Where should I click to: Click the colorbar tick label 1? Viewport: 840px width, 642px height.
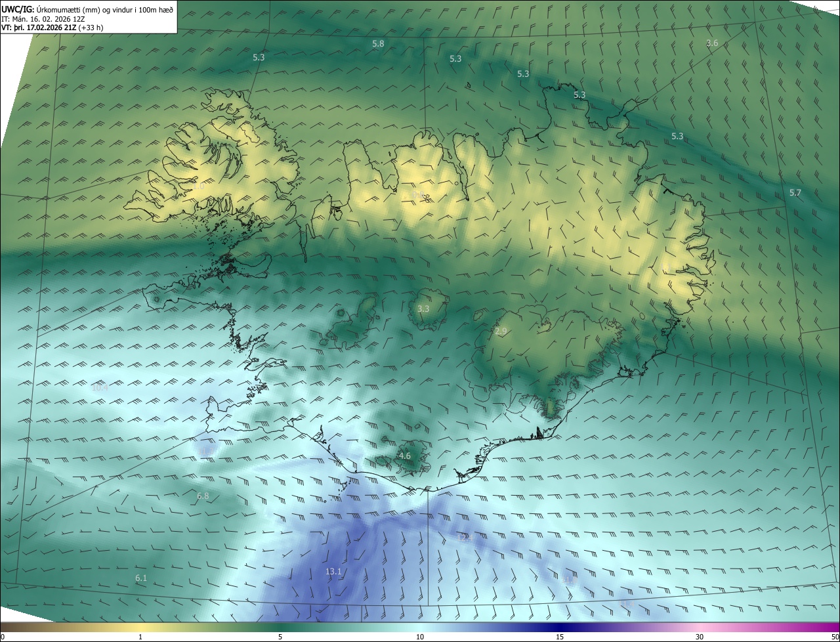tap(140, 637)
